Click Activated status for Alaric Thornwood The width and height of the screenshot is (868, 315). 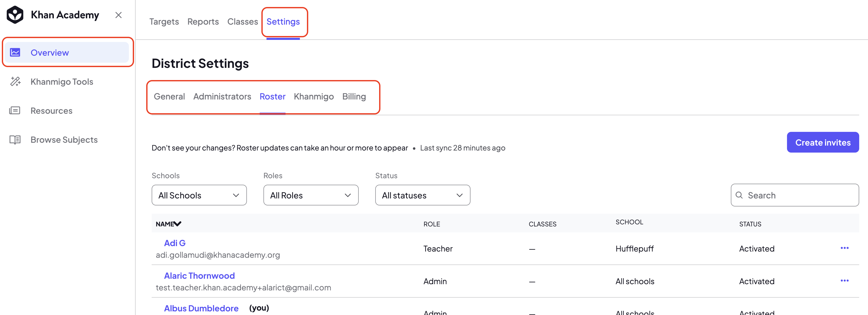pos(756,281)
